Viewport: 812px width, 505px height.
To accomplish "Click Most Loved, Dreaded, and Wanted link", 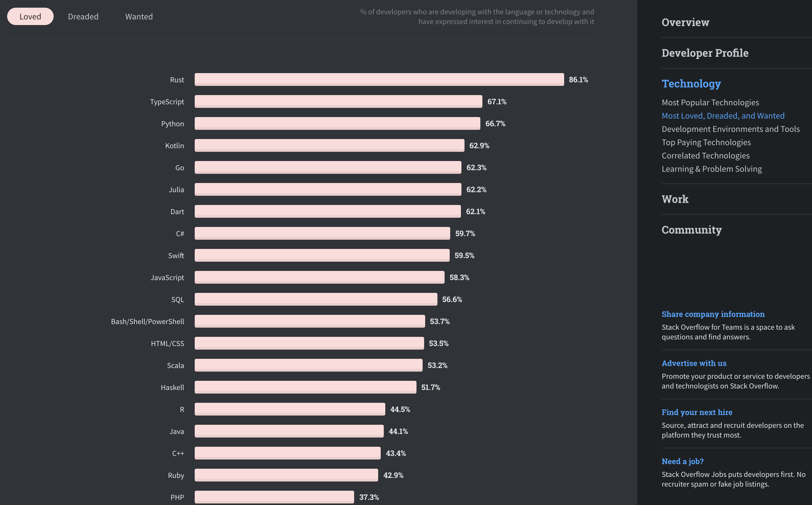I will click(x=723, y=116).
